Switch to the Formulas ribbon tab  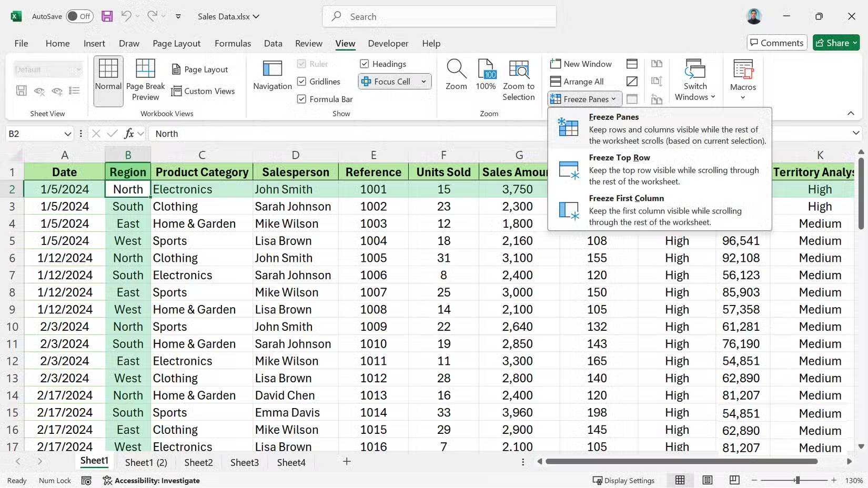point(233,43)
